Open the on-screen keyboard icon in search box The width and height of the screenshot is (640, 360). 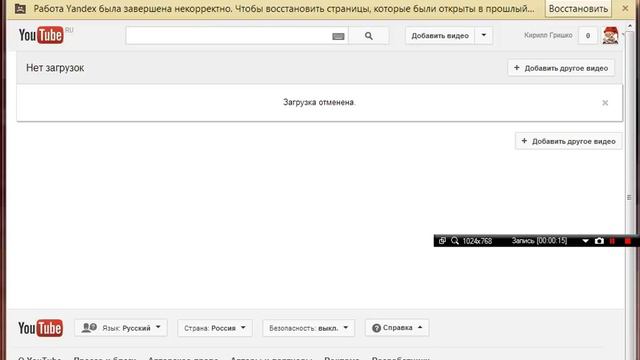[338, 36]
